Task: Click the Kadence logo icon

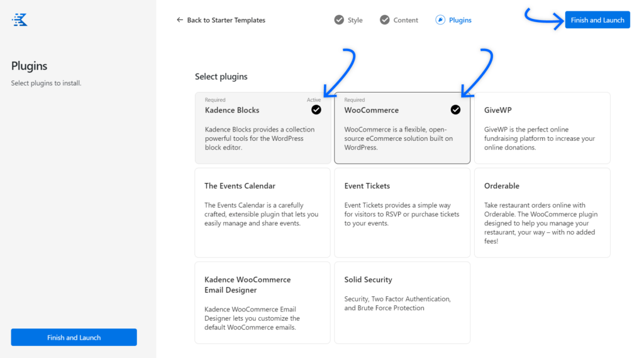Action: 19,20
